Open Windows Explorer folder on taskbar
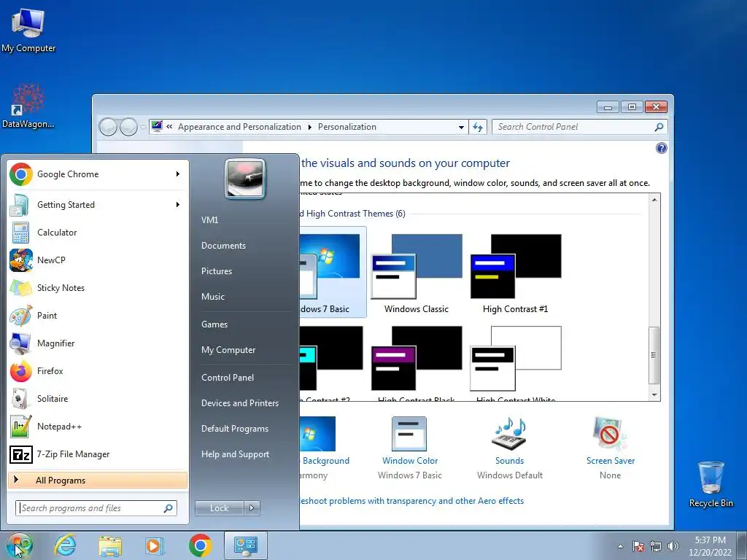This screenshot has width=747, height=560. [110, 545]
